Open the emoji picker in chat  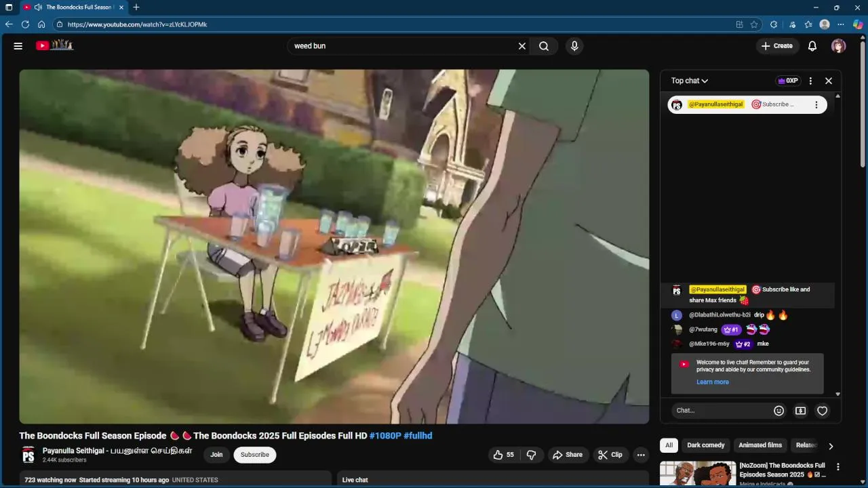coord(779,411)
